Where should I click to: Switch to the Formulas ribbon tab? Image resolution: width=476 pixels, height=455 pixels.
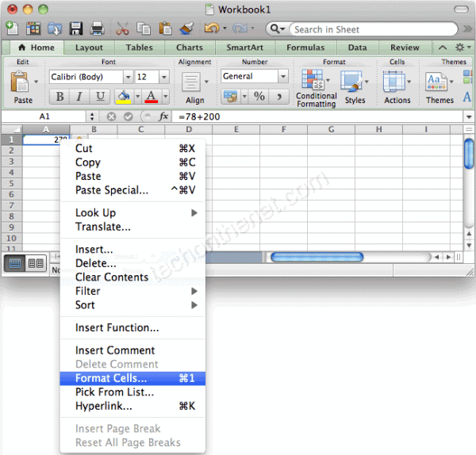click(x=305, y=48)
